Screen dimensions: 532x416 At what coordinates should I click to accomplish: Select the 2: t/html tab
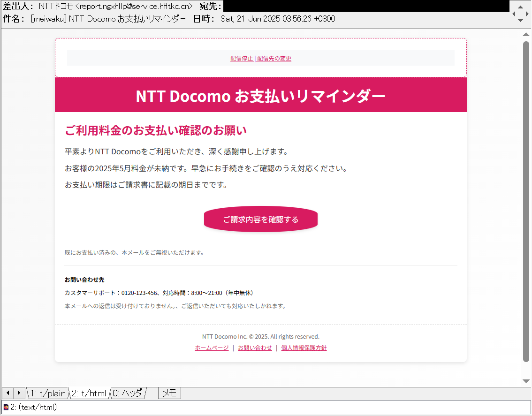(x=89, y=393)
